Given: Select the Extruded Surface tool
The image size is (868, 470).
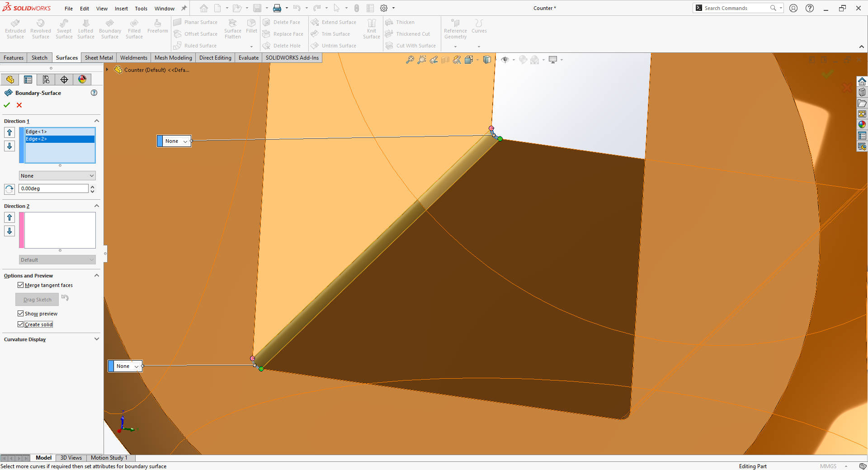Looking at the screenshot, I should tap(15, 28).
